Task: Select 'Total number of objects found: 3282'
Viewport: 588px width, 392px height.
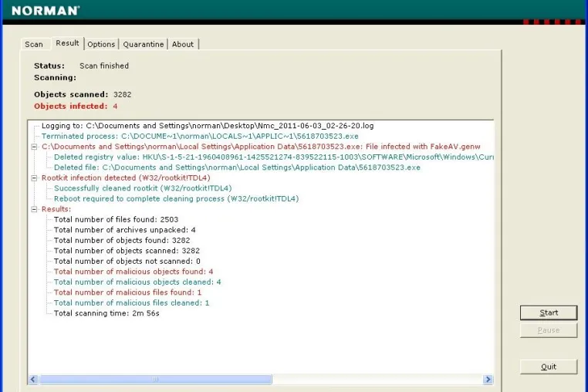Action: pos(122,241)
